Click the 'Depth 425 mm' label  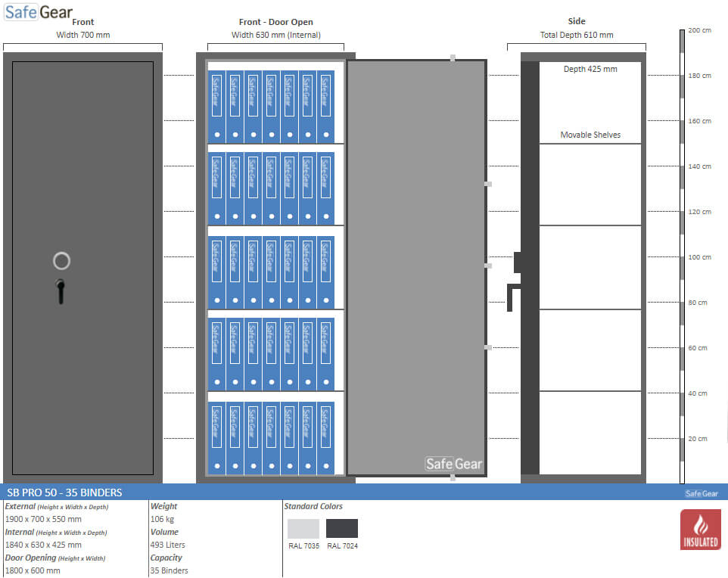pyautogui.click(x=590, y=69)
